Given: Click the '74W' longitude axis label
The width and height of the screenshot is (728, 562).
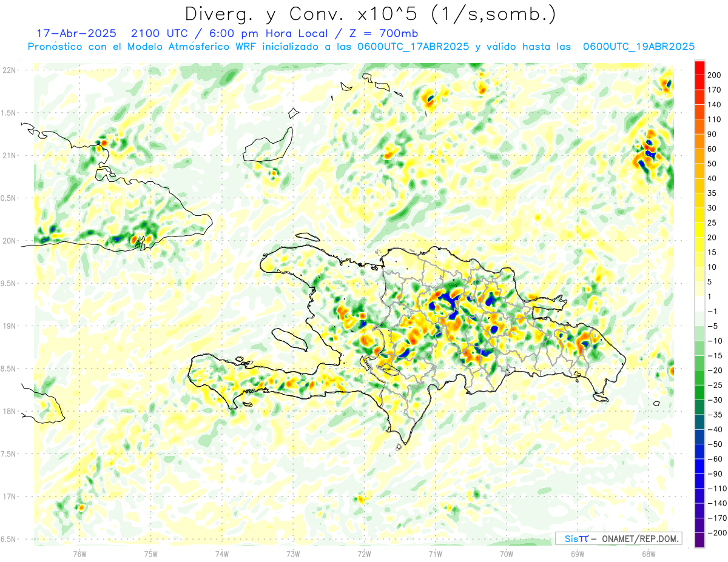Looking at the screenshot, I should pyautogui.click(x=222, y=554).
